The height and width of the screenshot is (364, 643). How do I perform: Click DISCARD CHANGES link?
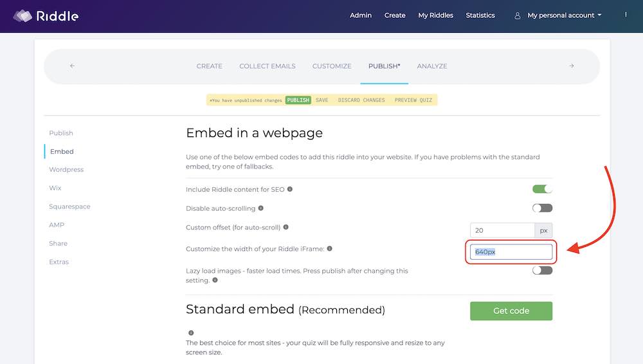pyautogui.click(x=361, y=100)
